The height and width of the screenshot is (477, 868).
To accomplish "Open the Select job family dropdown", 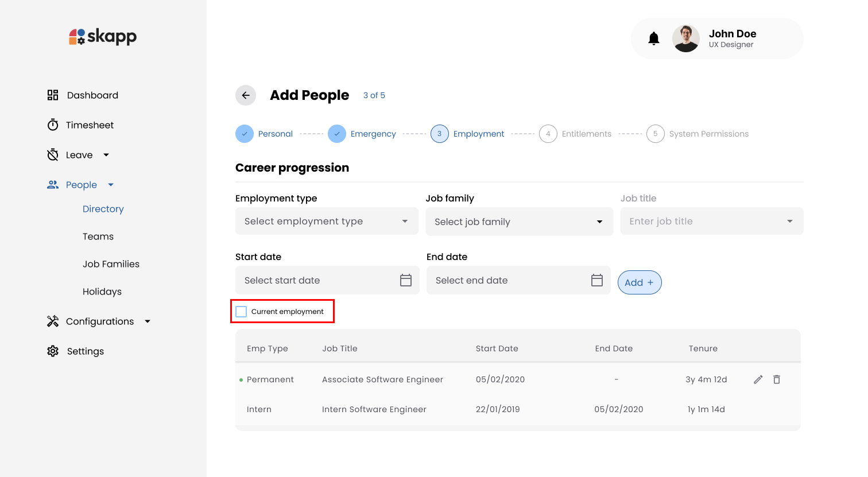I will click(x=518, y=222).
